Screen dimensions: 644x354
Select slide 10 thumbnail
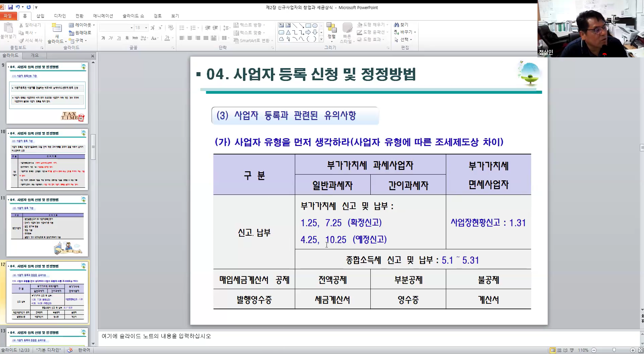click(x=47, y=159)
